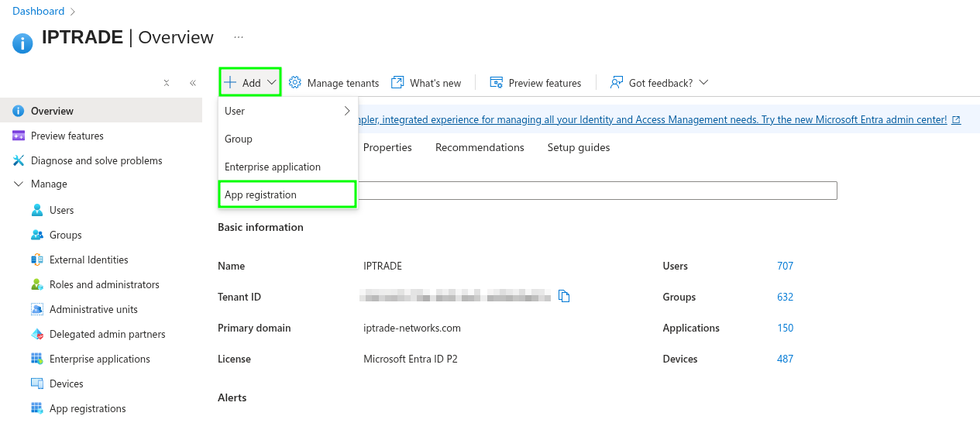980x423 pixels.
Task: Open the Microsoft Entra admin center link
Action: click(652, 120)
